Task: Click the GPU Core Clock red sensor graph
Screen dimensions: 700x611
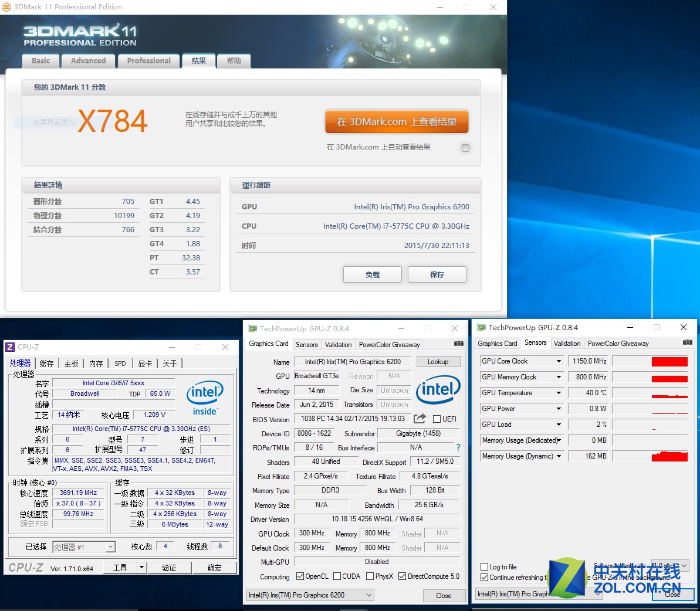Action: coord(669,362)
